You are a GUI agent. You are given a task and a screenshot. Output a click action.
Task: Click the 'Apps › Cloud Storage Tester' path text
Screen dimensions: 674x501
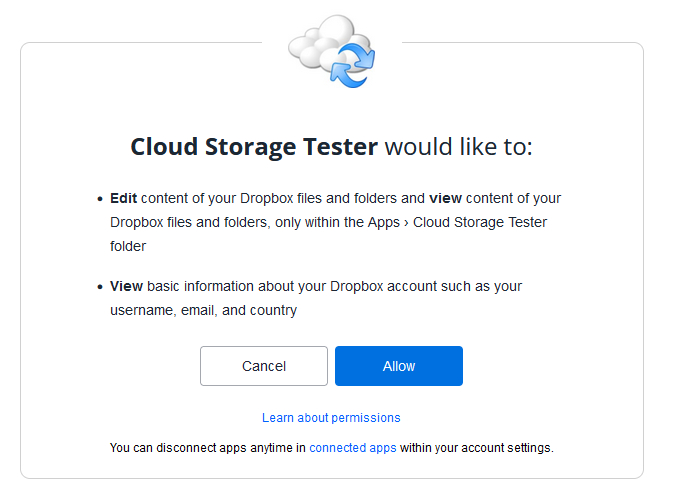(x=457, y=222)
